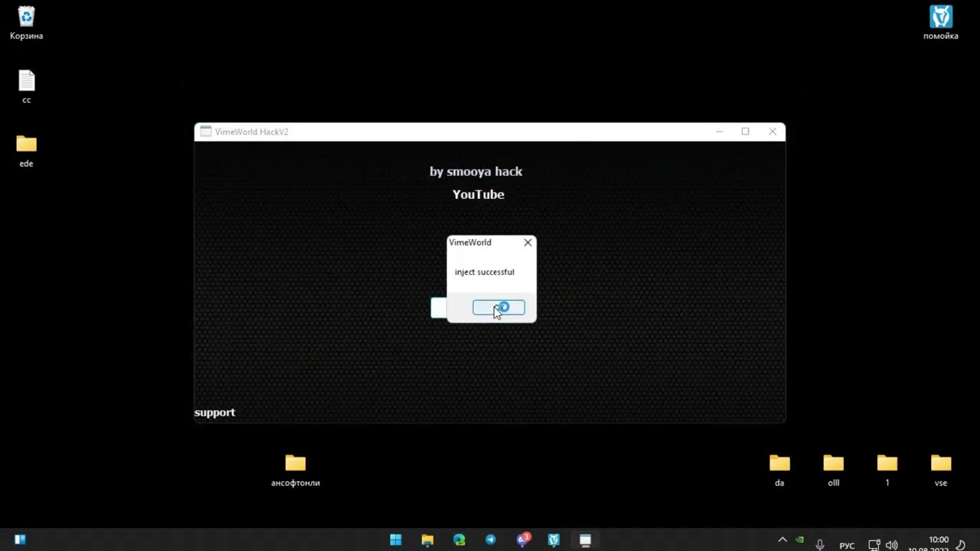Select the 'olll' folder on desktop
980x551 pixels.
point(833,470)
